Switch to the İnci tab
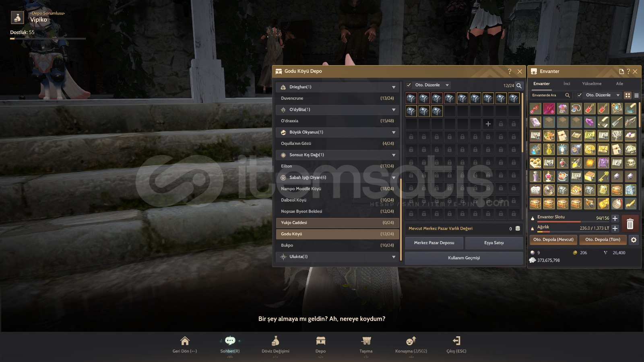 click(x=567, y=84)
